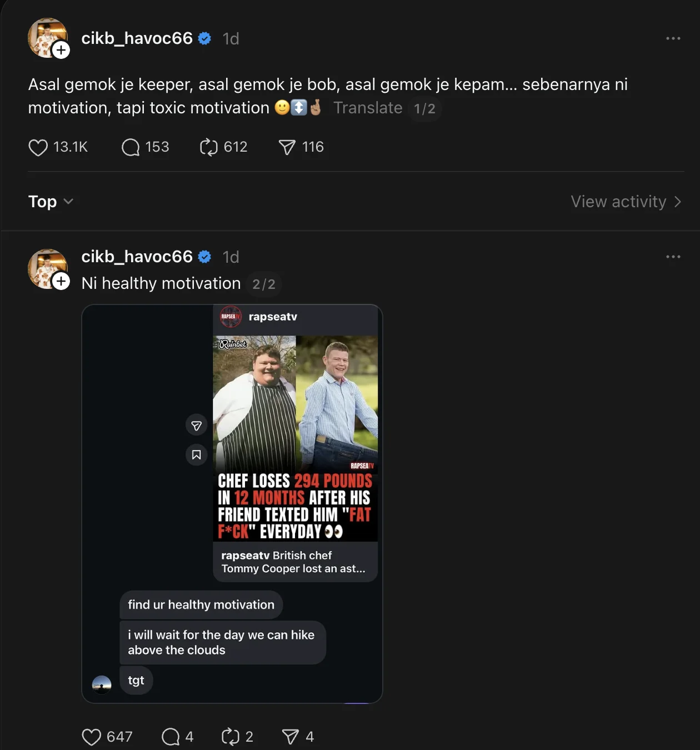Screen dimensions: 700x750
Task: Open more options for the first post
Action: (673, 38)
